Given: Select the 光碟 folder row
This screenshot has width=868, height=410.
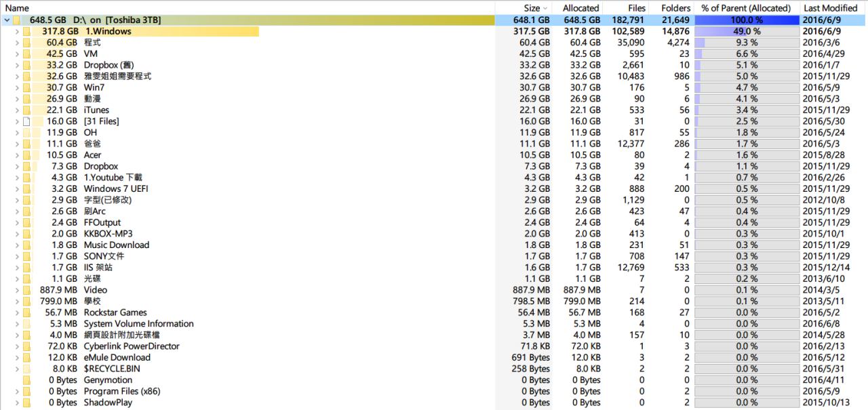Looking at the screenshot, I should point(434,279).
